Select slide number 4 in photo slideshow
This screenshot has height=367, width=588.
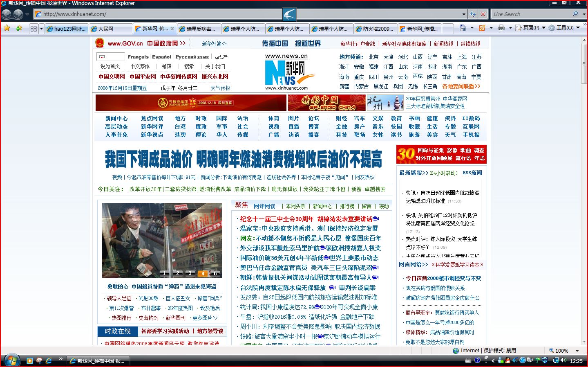[203, 273]
